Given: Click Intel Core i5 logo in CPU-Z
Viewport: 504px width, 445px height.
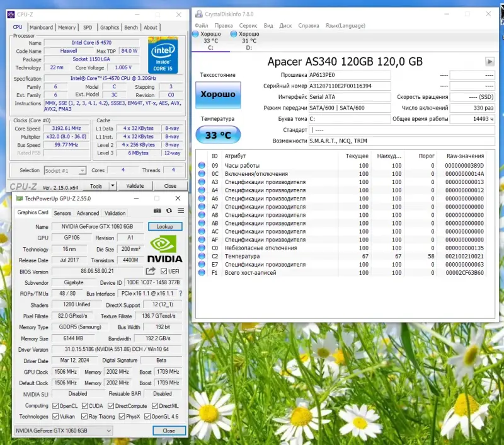Looking at the screenshot, I should click(163, 55).
